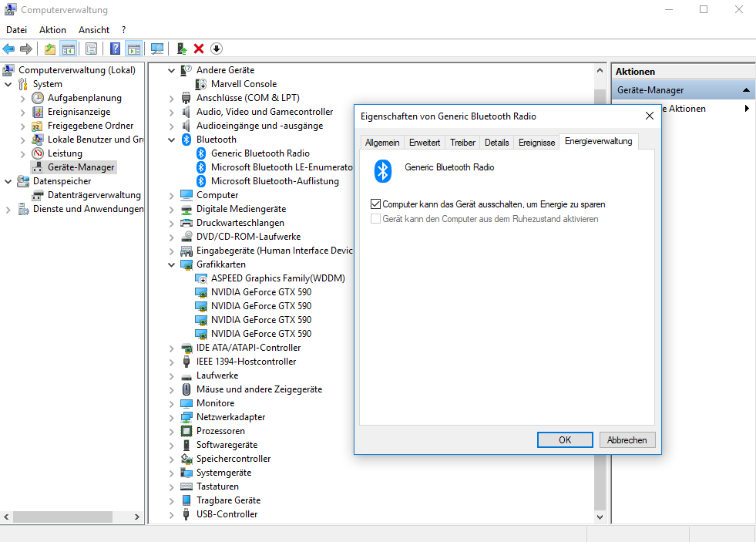Click the black down-arrow disable device icon
Viewport: 756px width, 542px height.
coord(217,49)
